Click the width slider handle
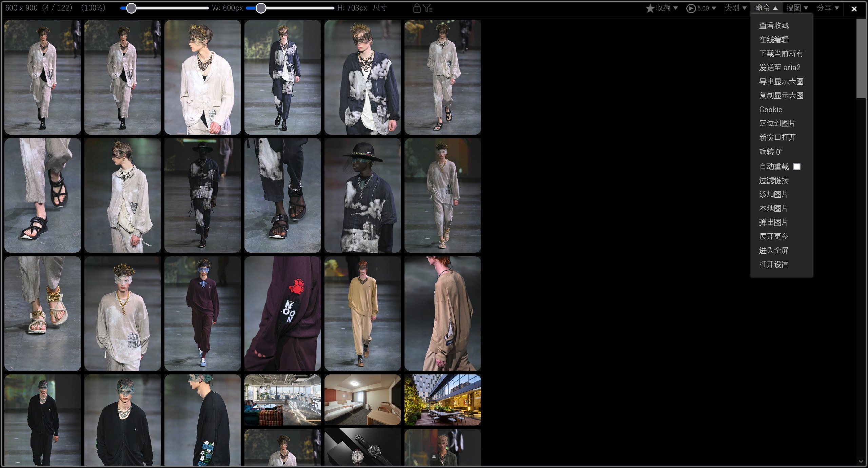The height and width of the screenshot is (468, 868). click(x=131, y=8)
